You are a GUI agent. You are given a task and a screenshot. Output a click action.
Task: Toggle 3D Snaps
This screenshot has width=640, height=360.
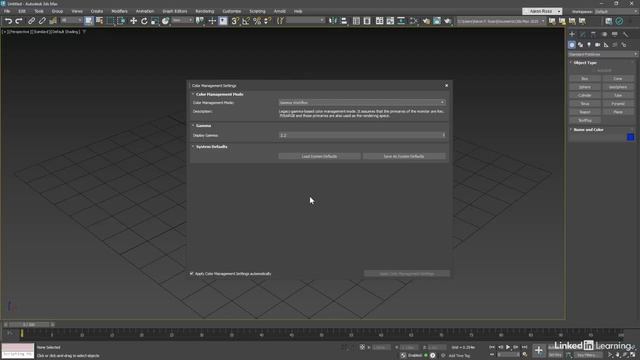pos(235,21)
